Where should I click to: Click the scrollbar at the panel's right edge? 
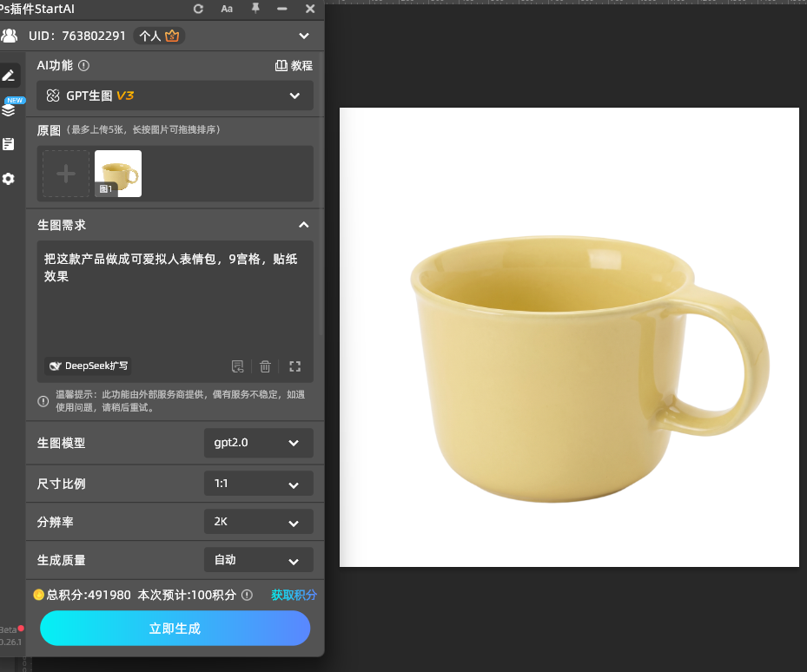tap(321, 195)
